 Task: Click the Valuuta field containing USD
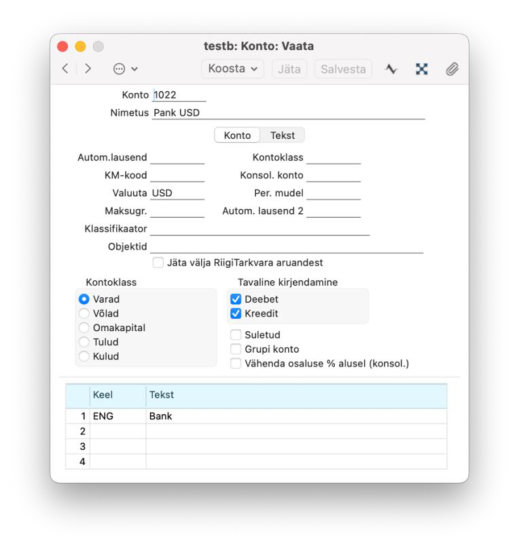[x=177, y=193]
